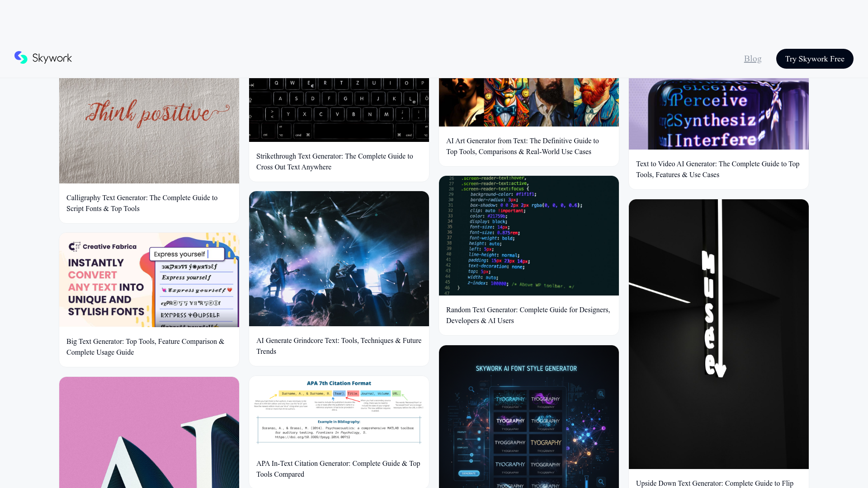The width and height of the screenshot is (868, 488).
Task: Open Random Text Generator article title
Action: coord(528,315)
